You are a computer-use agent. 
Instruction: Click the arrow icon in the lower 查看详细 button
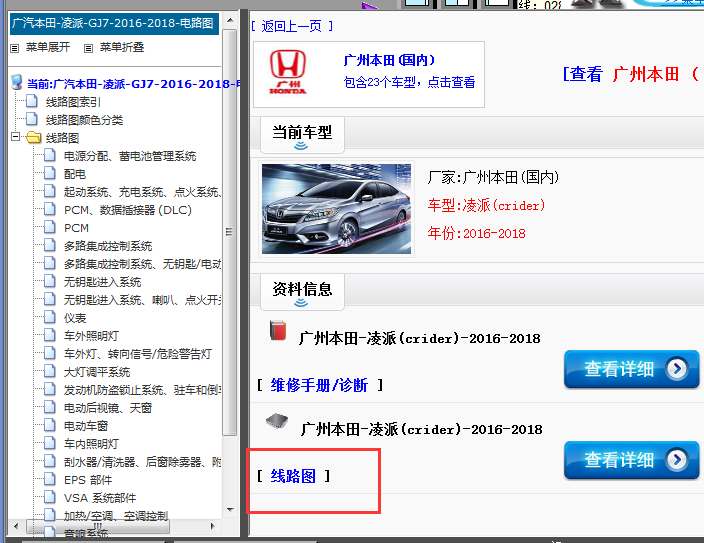(677, 459)
